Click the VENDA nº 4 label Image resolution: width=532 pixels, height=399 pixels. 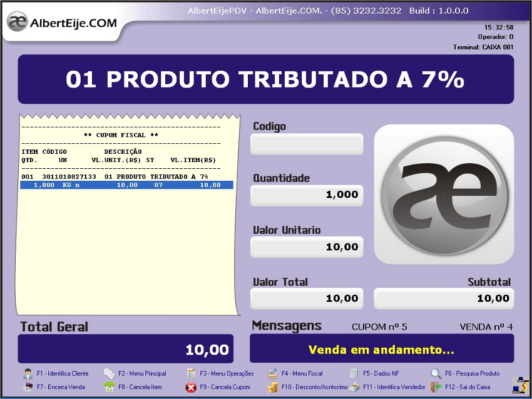click(x=486, y=327)
